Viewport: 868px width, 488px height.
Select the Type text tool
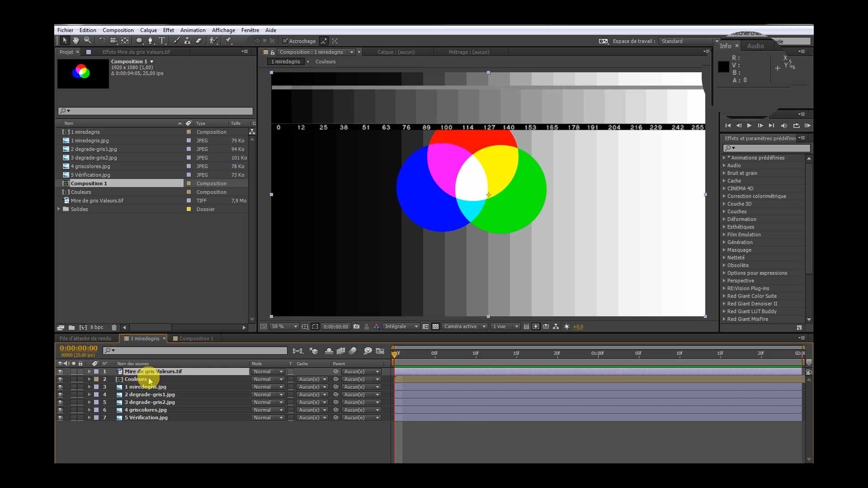click(162, 41)
